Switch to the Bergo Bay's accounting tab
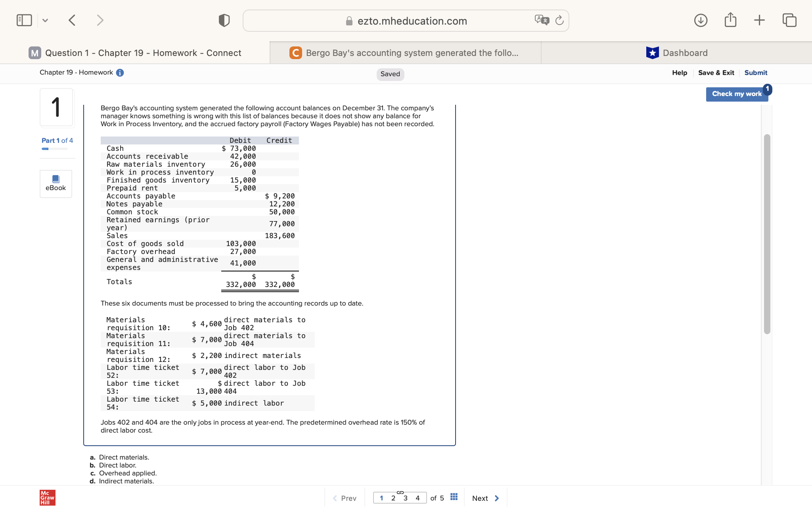 click(404, 52)
